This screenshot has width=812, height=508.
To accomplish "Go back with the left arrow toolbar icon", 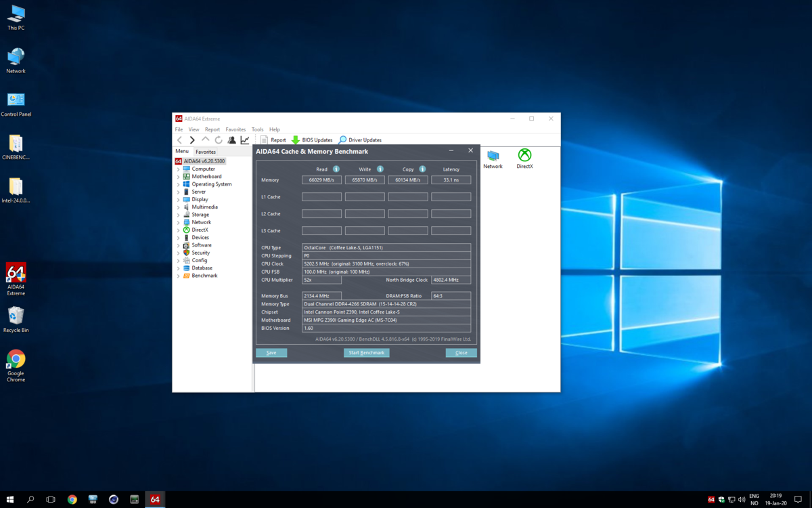I will (x=179, y=140).
